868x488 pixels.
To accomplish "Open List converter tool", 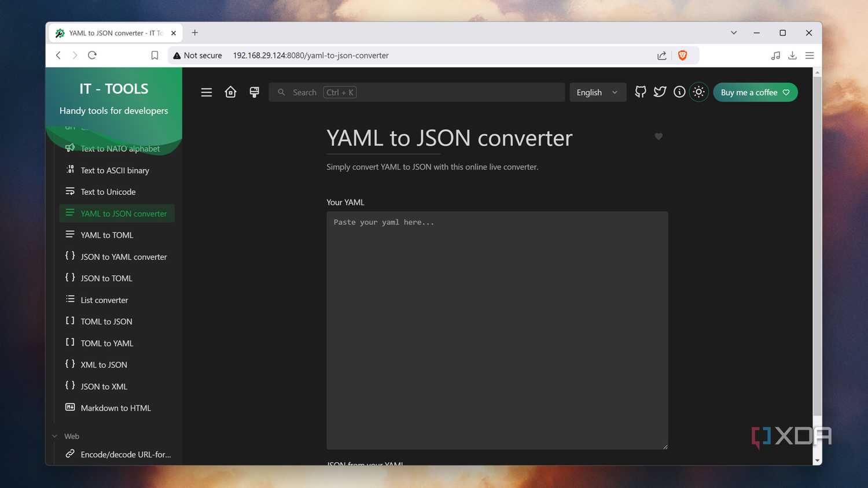I will 117,300.
